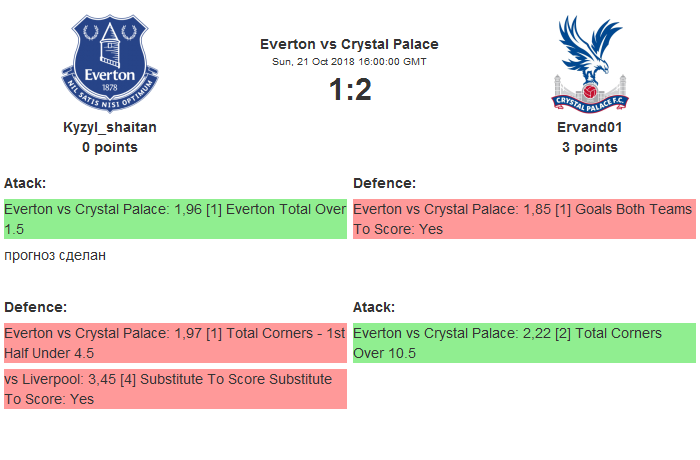
Task: Click the 3 points label under Ervand01
Action: pos(590,147)
